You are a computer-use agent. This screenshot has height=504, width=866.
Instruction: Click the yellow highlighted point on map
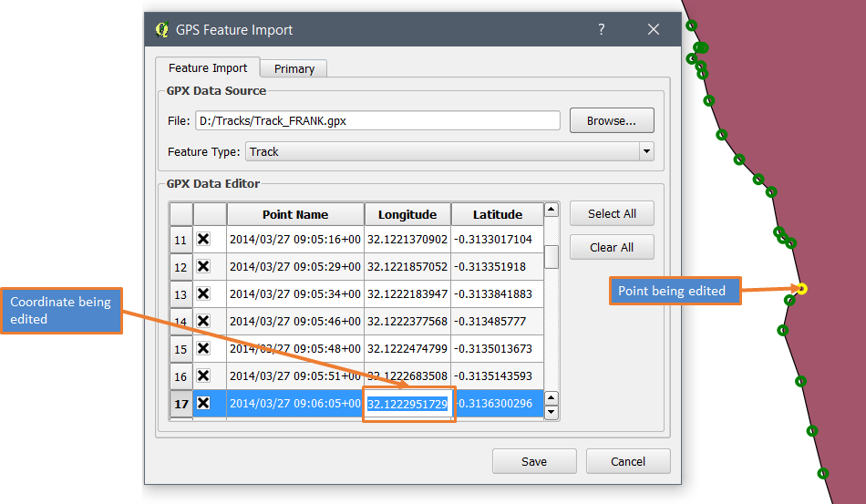pos(802,290)
